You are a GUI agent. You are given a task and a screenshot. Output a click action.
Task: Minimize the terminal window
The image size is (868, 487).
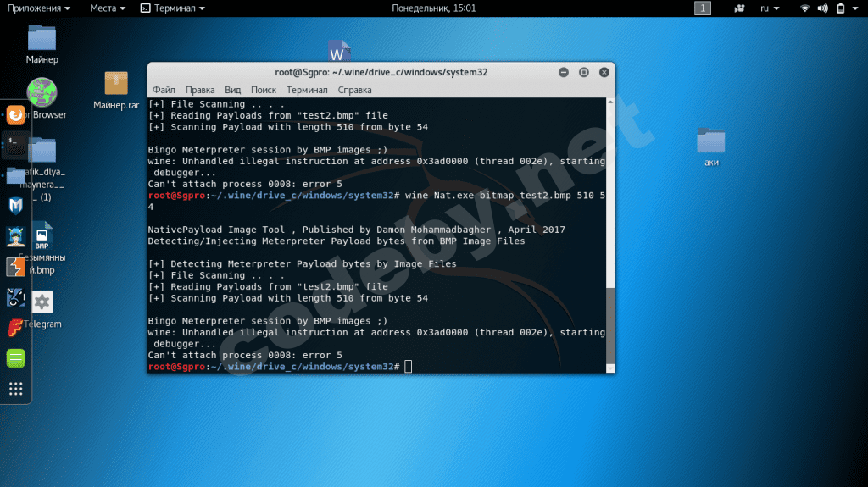point(564,73)
